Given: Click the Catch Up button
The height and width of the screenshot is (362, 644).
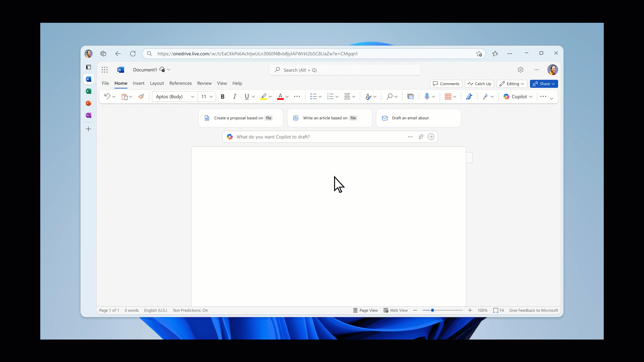Looking at the screenshot, I should [x=479, y=84].
